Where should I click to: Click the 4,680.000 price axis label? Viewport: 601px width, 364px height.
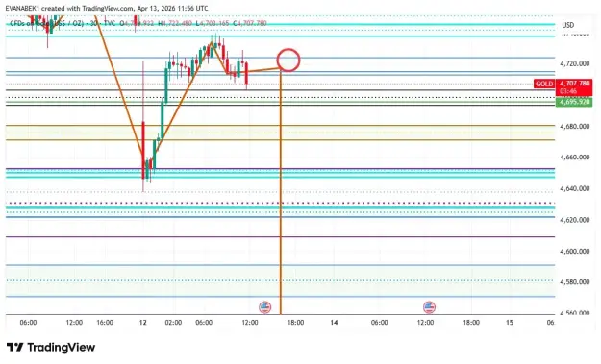click(574, 127)
